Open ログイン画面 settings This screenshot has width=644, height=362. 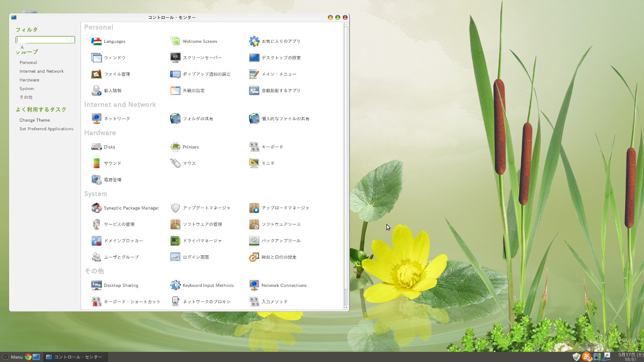(189, 257)
